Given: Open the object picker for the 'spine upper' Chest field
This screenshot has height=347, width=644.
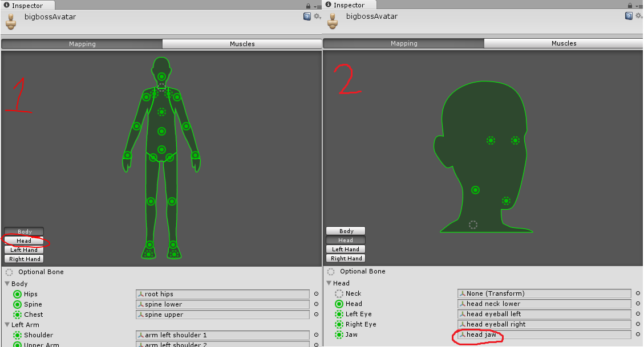Looking at the screenshot, I should coord(316,315).
